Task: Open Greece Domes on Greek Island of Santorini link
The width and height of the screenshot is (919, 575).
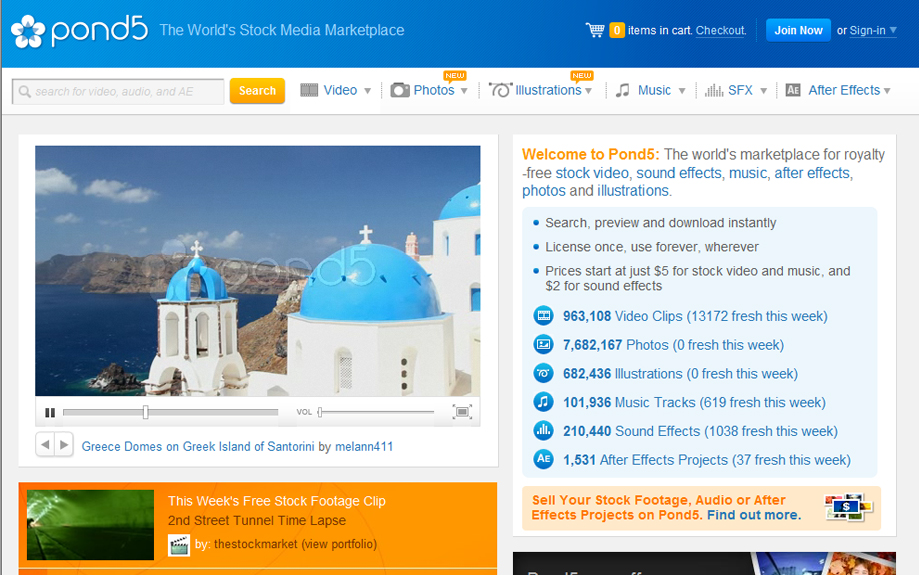Action: 198,447
